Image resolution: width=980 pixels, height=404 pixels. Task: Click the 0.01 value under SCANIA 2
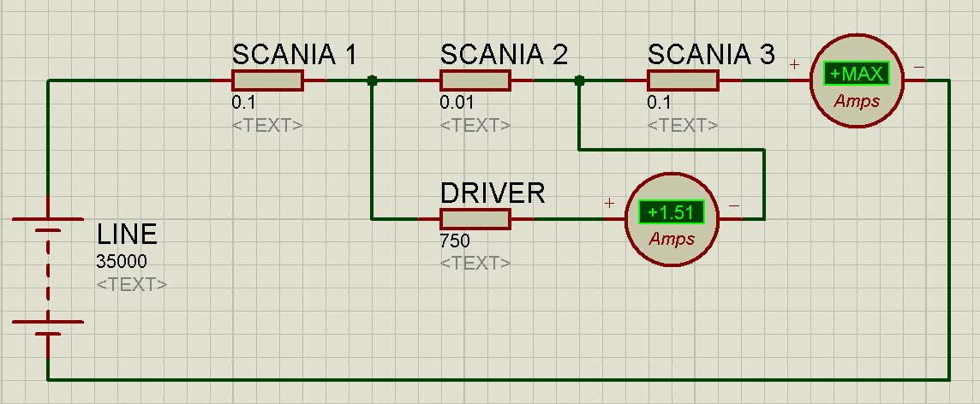click(x=457, y=103)
